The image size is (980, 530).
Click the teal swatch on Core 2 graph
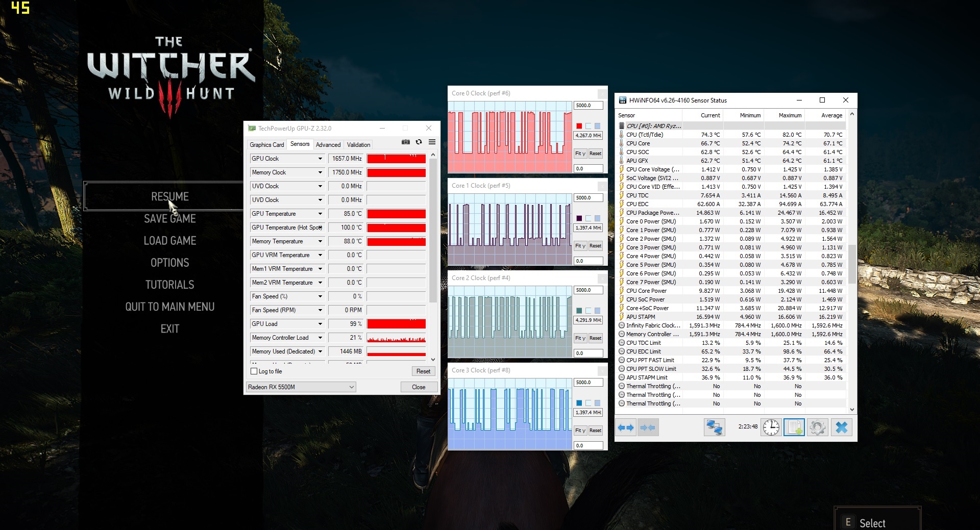(x=579, y=311)
